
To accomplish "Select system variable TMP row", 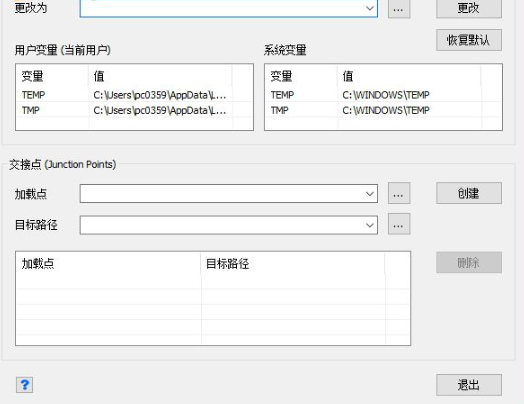I will 383,110.
